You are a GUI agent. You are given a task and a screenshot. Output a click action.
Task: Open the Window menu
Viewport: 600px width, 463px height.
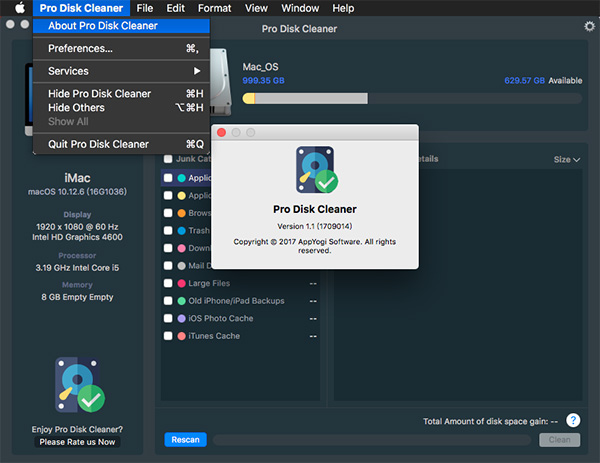pyautogui.click(x=300, y=8)
